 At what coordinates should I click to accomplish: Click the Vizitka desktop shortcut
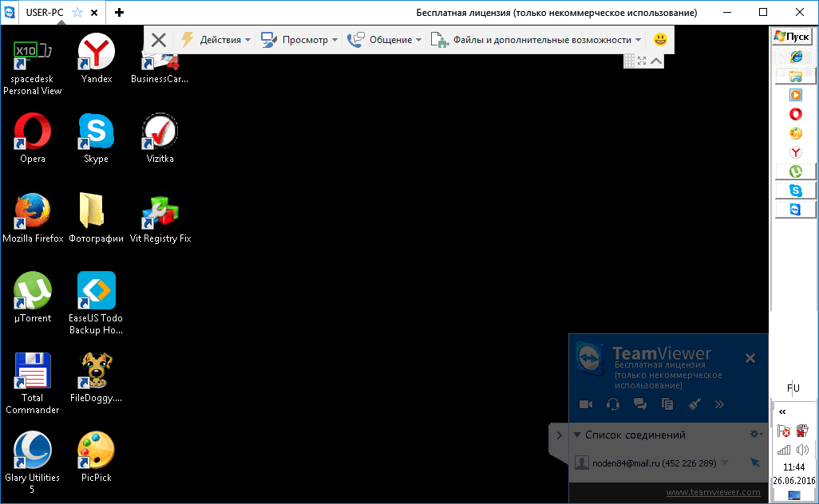(x=160, y=137)
